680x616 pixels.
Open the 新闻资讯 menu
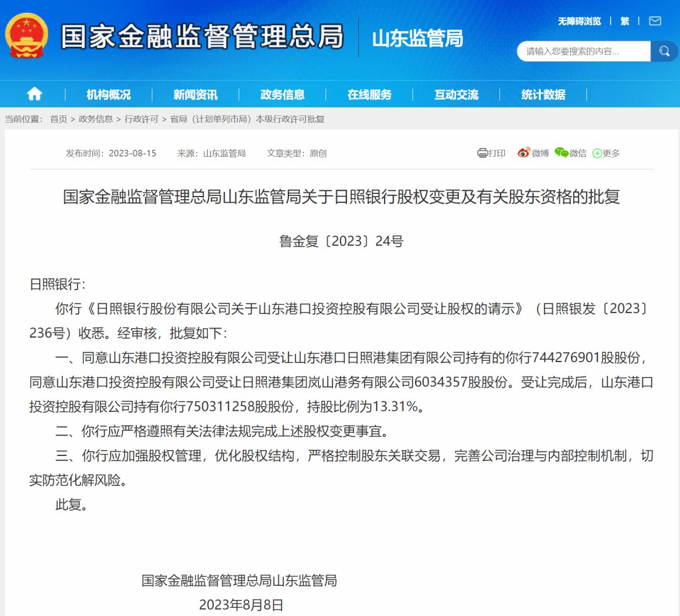coord(196,94)
